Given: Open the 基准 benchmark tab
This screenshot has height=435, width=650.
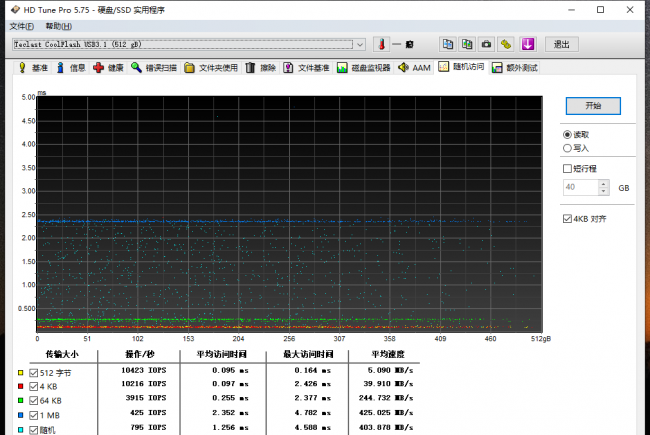Looking at the screenshot, I should point(34,68).
